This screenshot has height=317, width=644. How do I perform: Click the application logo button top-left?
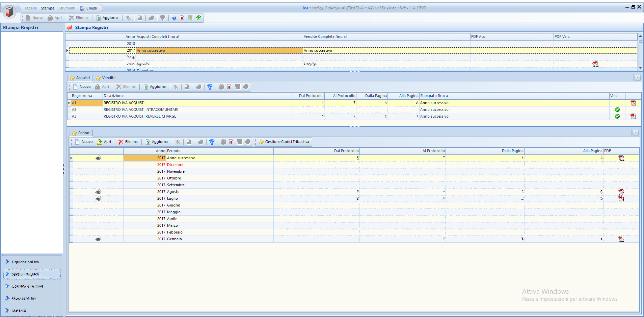coord(9,12)
